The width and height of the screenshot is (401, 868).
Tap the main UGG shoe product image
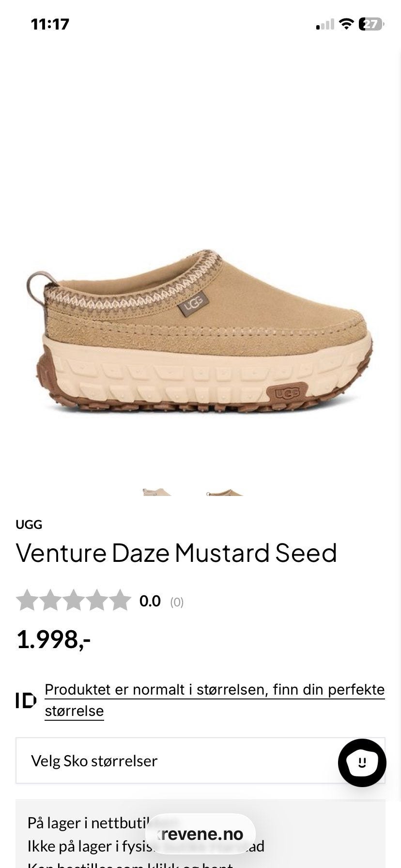(x=200, y=332)
